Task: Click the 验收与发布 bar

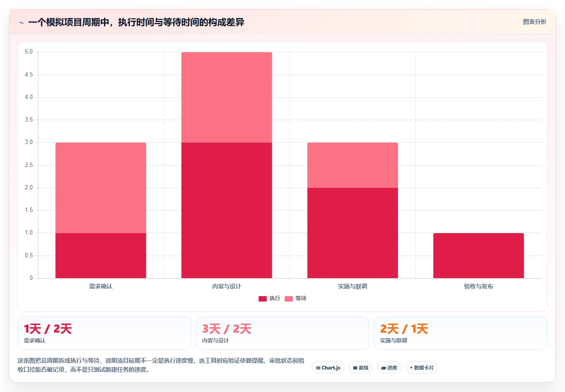Action: coord(479,256)
